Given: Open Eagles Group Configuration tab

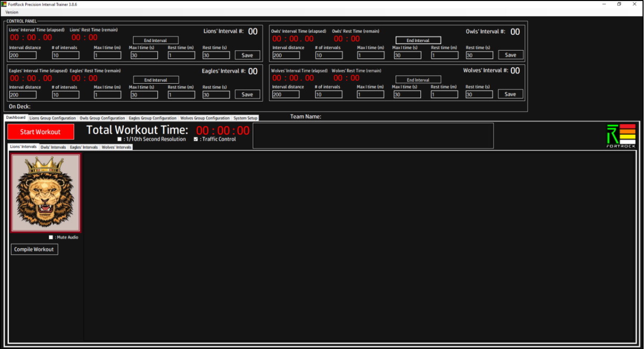Looking at the screenshot, I should 153,118.
